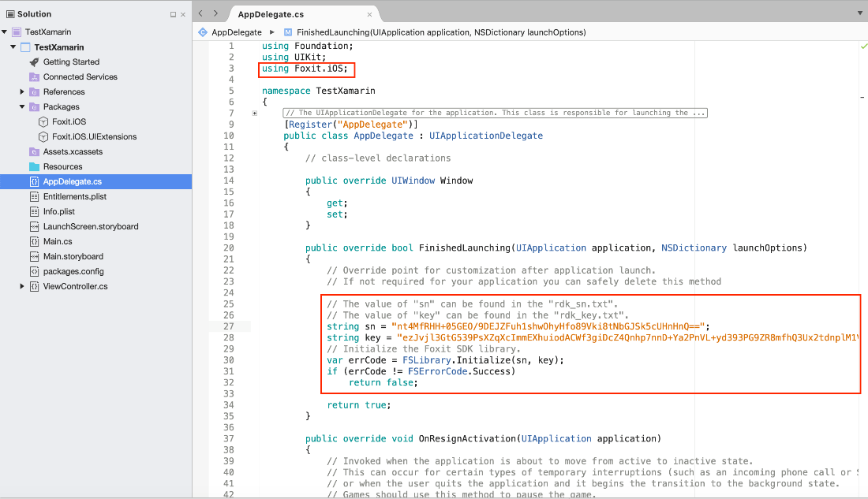Collapse the Packages folder
Screen dimensions: 868x499
coord(22,106)
